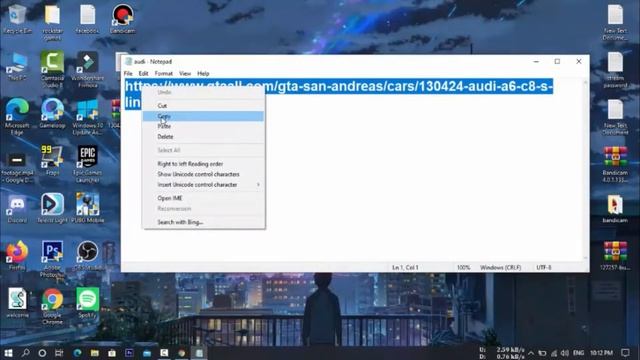
Task: Select the Epic Games Launcher icon
Action: (x=87, y=164)
